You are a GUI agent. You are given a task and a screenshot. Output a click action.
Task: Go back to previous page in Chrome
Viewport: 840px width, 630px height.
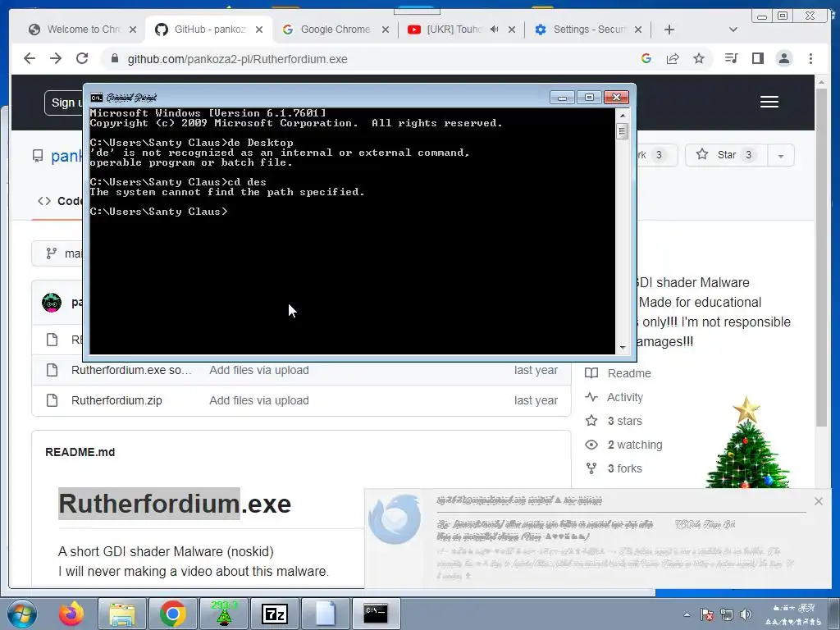tap(30, 58)
